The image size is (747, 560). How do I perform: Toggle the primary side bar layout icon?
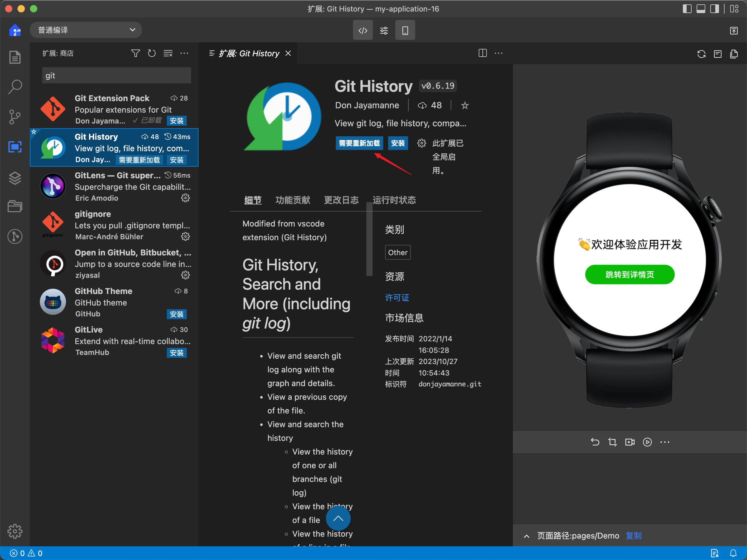pyautogui.click(x=687, y=9)
